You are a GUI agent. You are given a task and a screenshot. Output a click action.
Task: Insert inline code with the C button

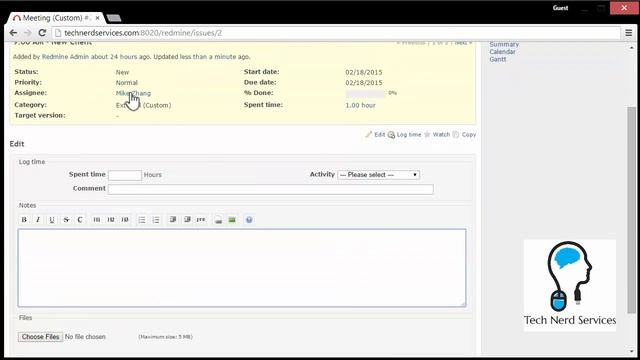click(80, 220)
